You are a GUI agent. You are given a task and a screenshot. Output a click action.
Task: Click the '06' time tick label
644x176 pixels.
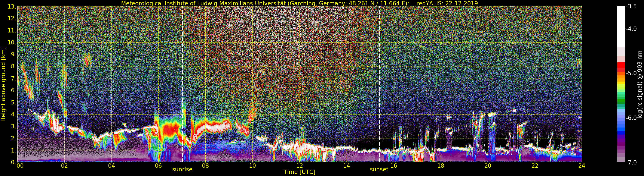(x=158, y=166)
